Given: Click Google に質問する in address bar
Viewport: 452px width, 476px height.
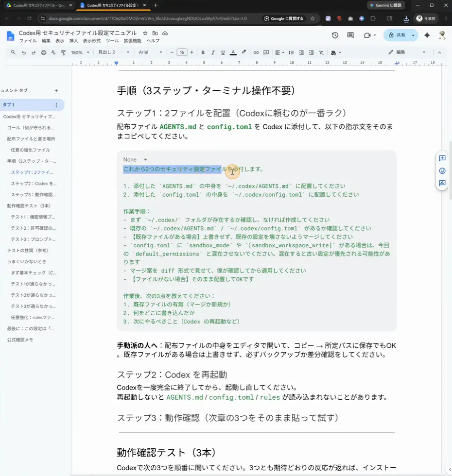Looking at the screenshot, I should pos(284,18).
